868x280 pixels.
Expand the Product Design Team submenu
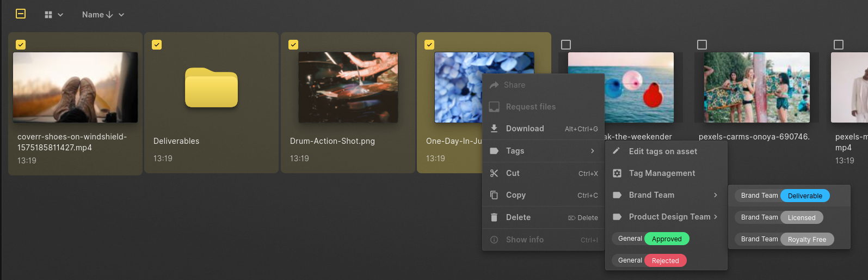[x=666, y=217]
